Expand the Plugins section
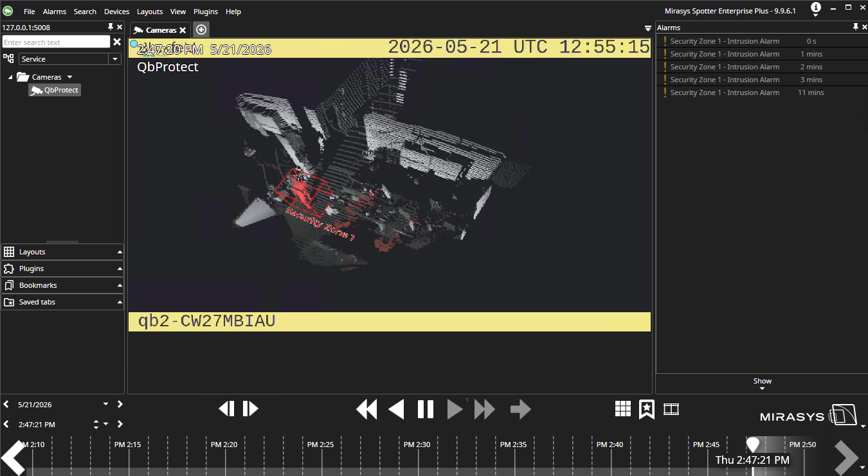Viewport: 868px width, 476px height. pos(62,269)
